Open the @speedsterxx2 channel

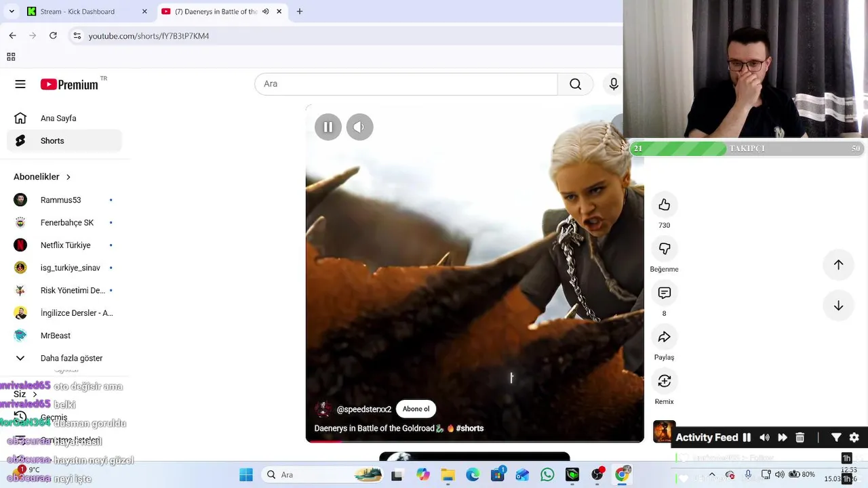tap(364, 409)
